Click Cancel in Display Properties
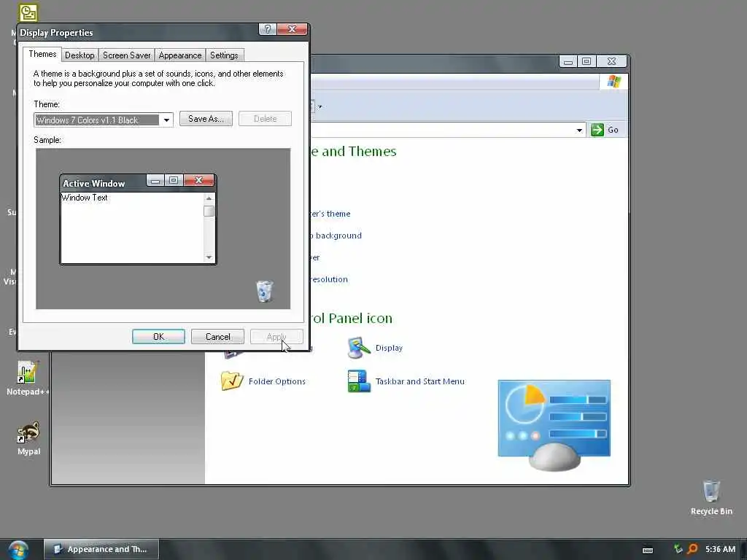 [x=217, y=337]
